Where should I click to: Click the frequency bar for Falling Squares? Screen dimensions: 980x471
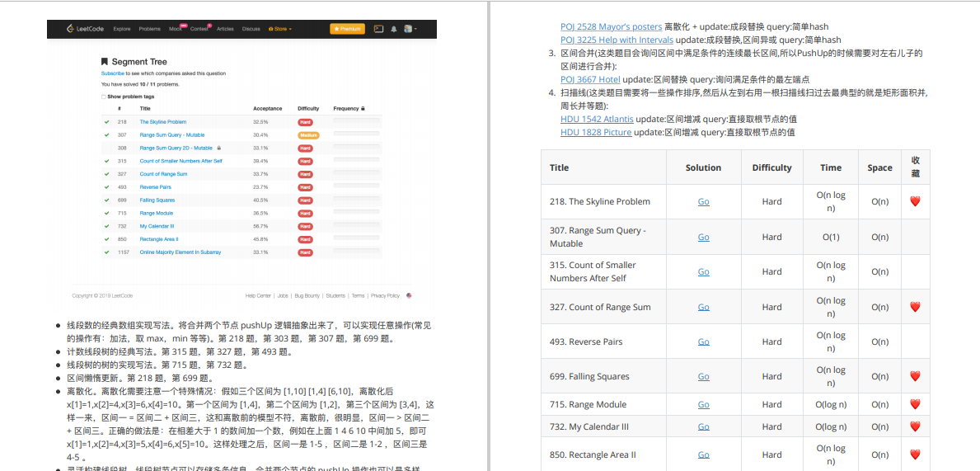pos(356,198)
